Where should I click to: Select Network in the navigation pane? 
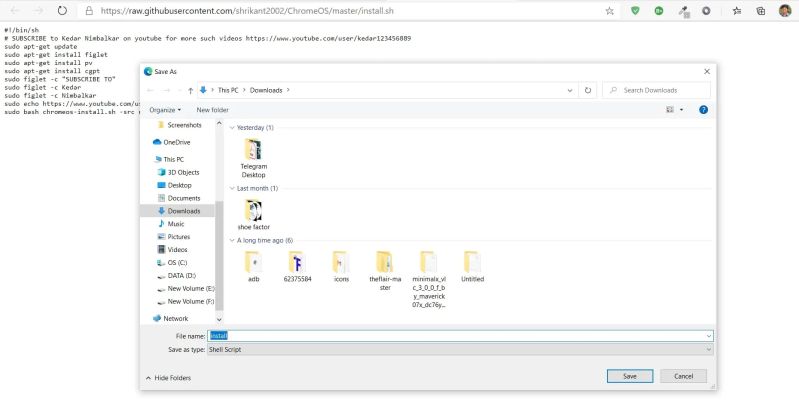pyautogui.click(x=175, y=318)
